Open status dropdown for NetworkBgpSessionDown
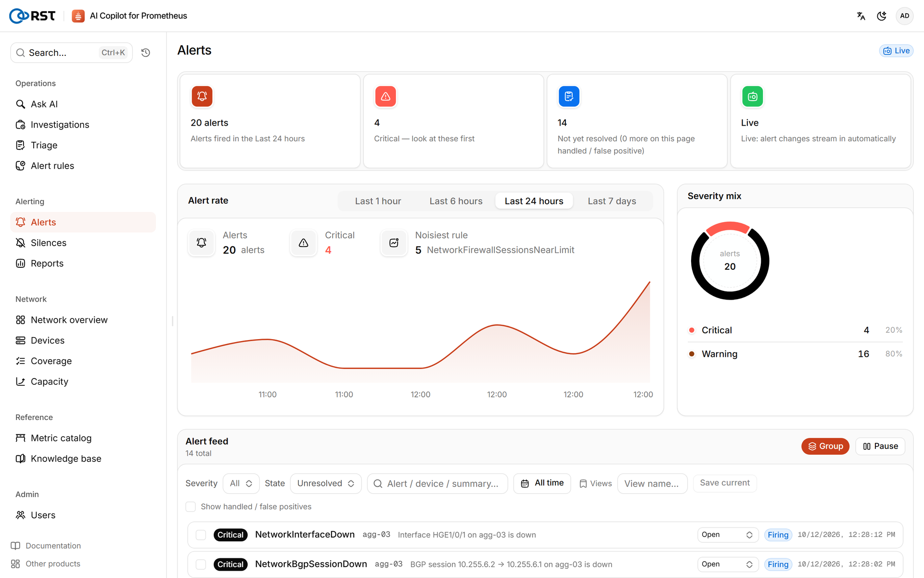Viewport: 924px width, 578px height. (x=728, y=564)
